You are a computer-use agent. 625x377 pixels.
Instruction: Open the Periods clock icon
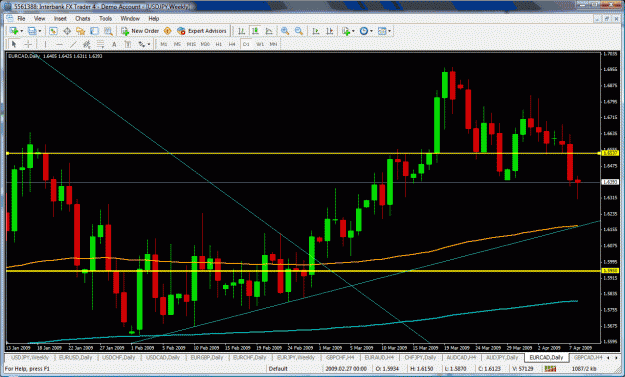364,31
